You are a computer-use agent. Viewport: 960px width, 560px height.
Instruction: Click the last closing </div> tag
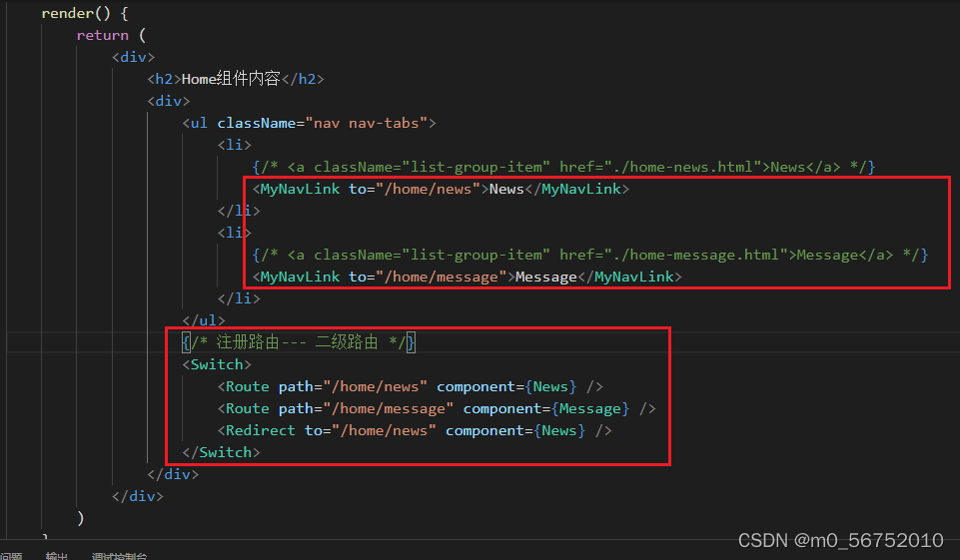point(138,496)
